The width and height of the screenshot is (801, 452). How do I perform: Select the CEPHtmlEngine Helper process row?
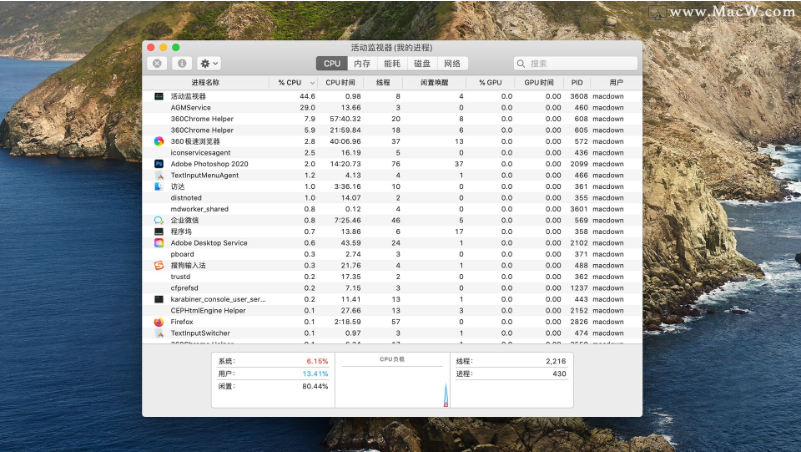point(392,311)
